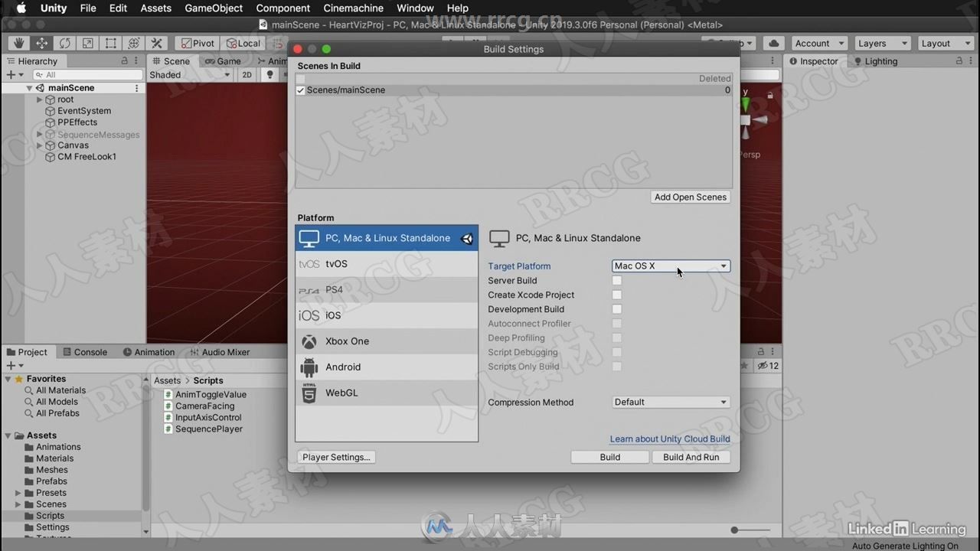Toggle scene lighting bulb icon
This screenshot has height=551, width=980.
tap(269, 74)
